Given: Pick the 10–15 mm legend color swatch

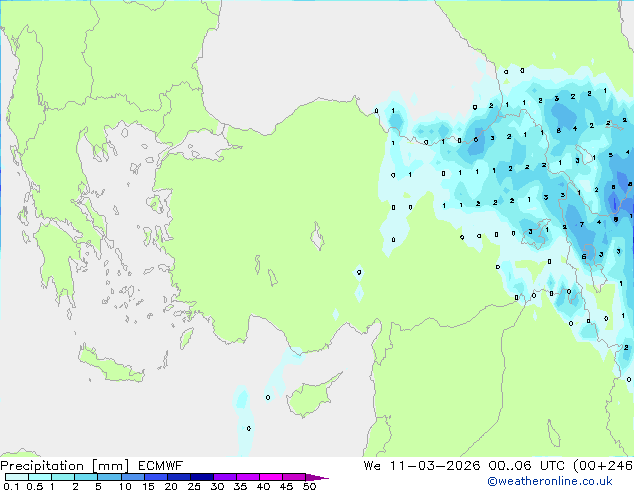Looking at the screenshot, I should pos(133,477).
